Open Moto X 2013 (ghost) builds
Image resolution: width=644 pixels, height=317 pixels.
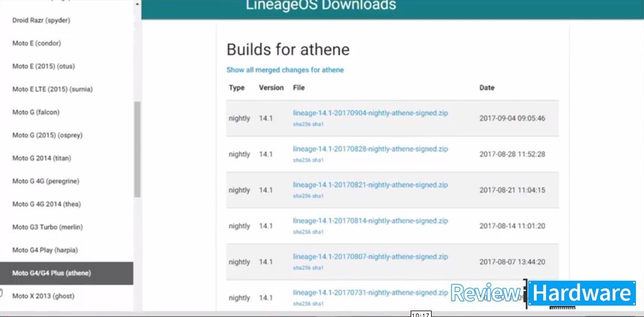[43, 296]
